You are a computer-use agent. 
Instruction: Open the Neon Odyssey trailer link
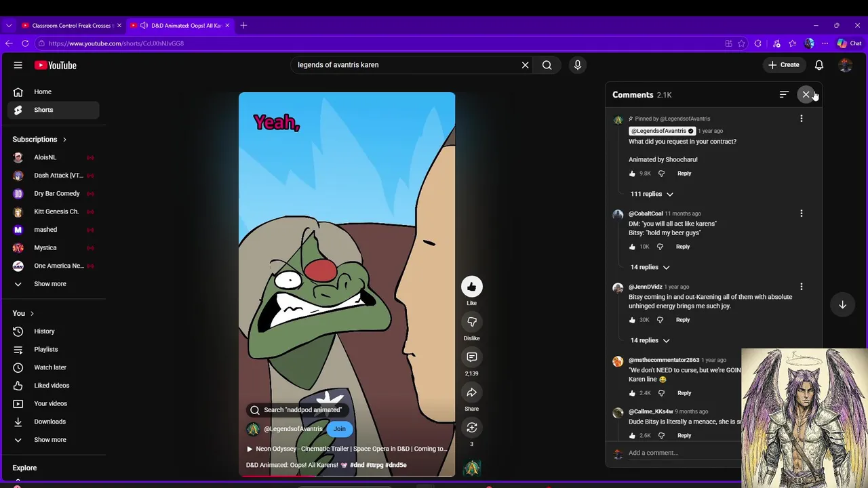pos(347,449)
